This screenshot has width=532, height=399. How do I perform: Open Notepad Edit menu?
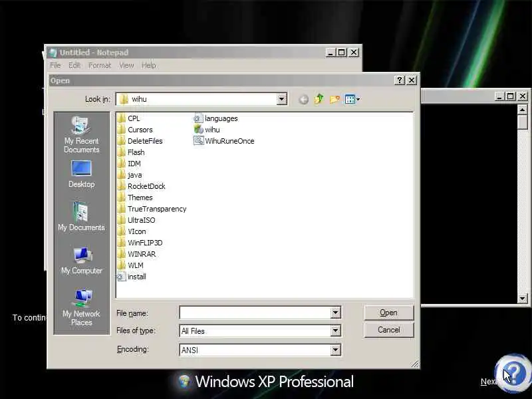[x=74, y=65]
